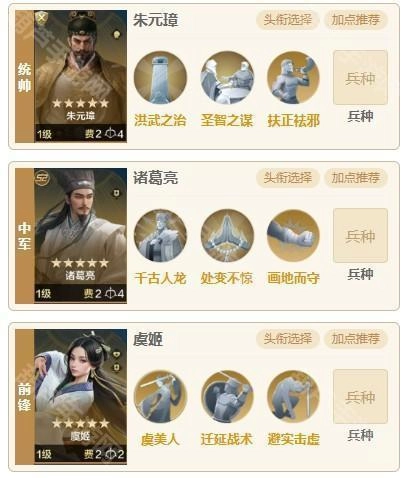Choose the 兵种 slot for 虞姬
The image size is (408, 478).
click(360, 397)
